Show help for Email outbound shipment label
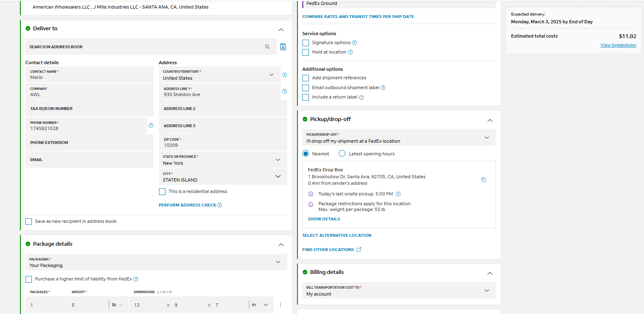644x314 pixels. pos(383,87)
